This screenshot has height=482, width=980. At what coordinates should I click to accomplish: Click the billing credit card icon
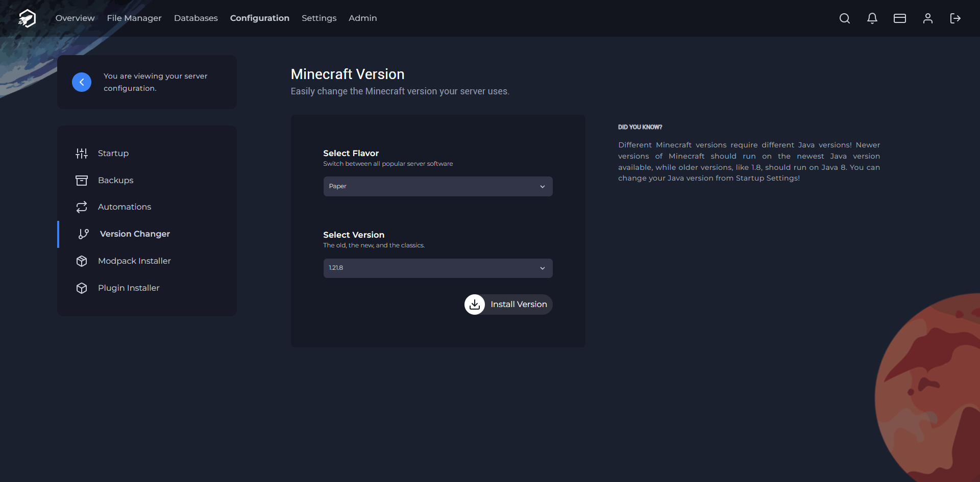899,18
